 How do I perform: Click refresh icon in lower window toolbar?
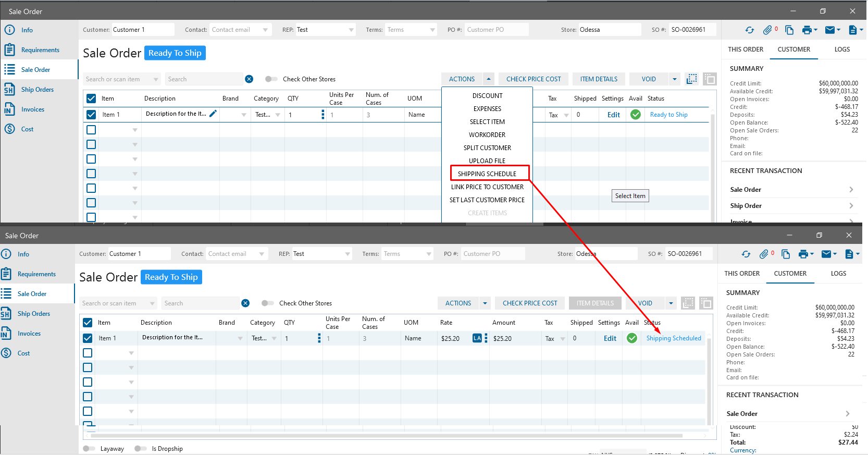746,254
